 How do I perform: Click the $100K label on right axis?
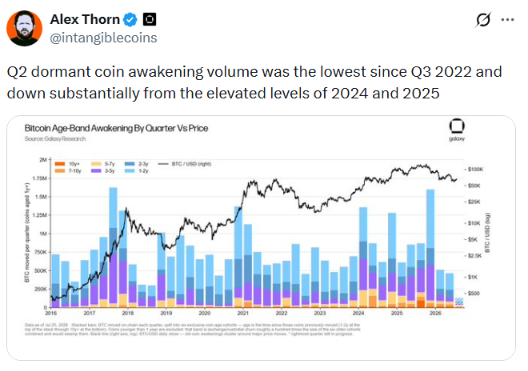tap(475, 169)
